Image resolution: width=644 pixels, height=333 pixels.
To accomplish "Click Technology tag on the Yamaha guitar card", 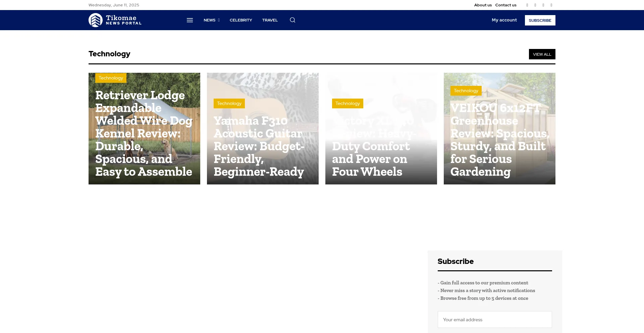I will [x=229, y=104].
